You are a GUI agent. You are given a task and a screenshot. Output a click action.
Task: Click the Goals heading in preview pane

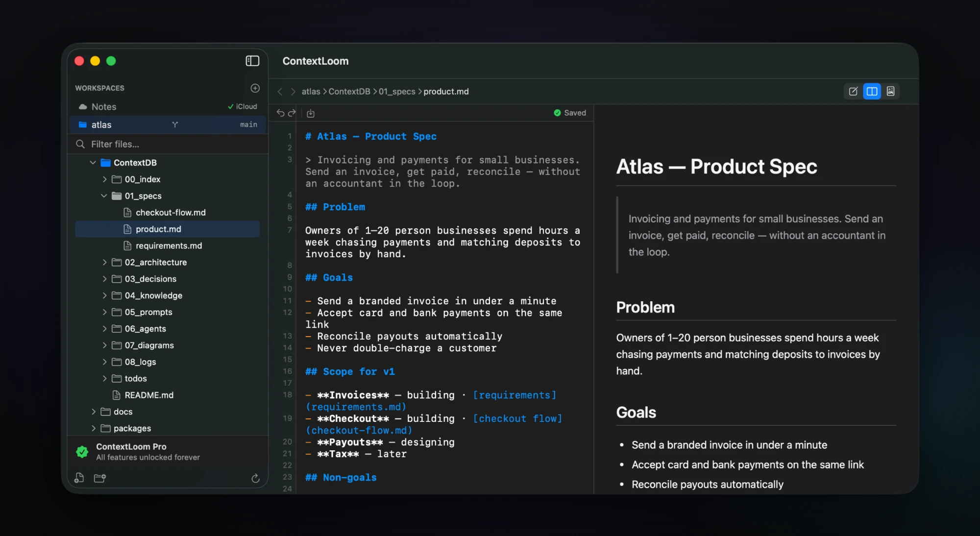[636, 413]
